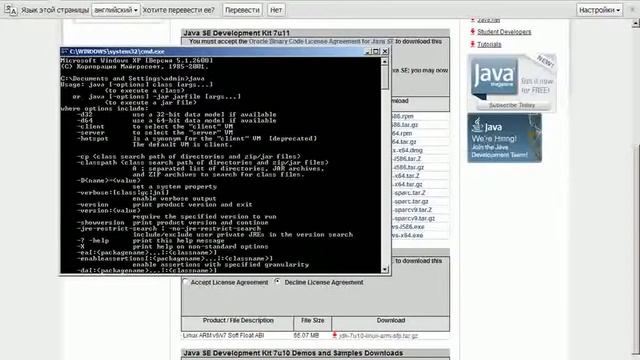Click the download link ending in x64.dmg
The height and width of the screenshot is (360, 640).
coord(407,150)
